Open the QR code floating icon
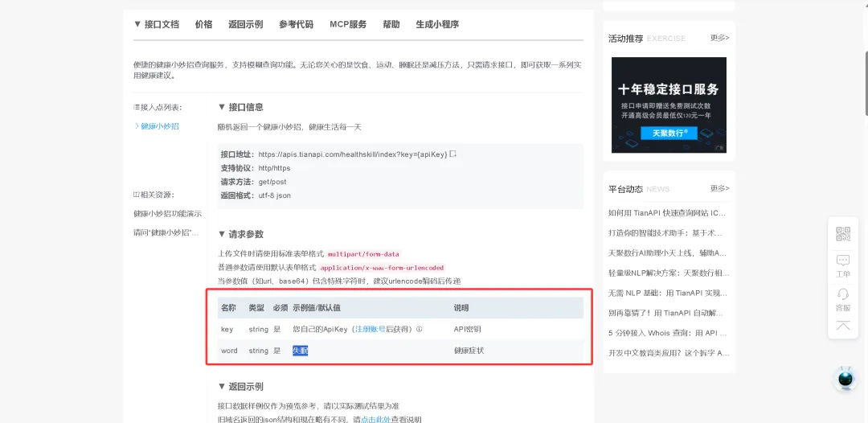Viewport: 868px width, 423px height. pyautogui.click(x=842, y=234)
